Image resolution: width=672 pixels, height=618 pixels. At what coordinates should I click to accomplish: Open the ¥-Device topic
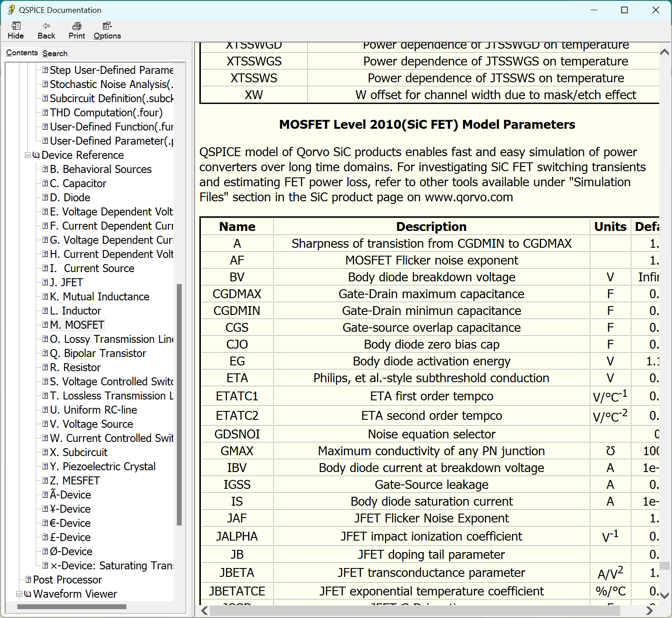(x=70, y=509)
